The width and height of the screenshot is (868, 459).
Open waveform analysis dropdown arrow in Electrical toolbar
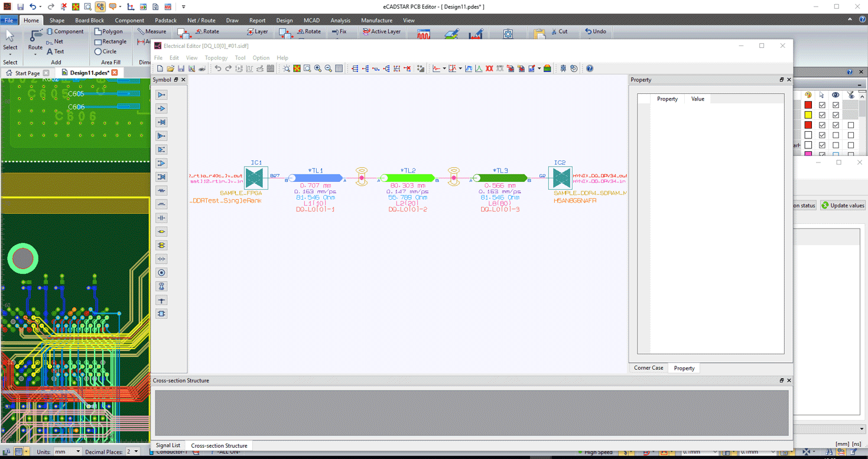[444, 69]
